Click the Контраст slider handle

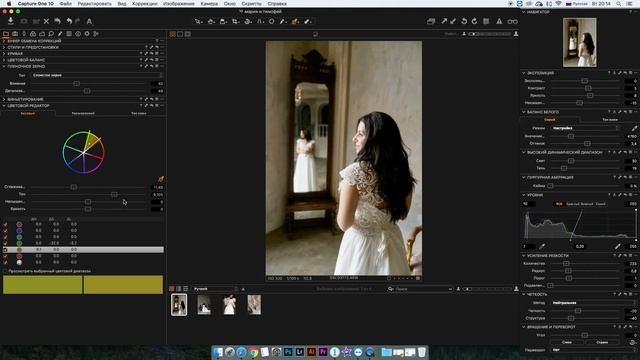coord(588,88)
